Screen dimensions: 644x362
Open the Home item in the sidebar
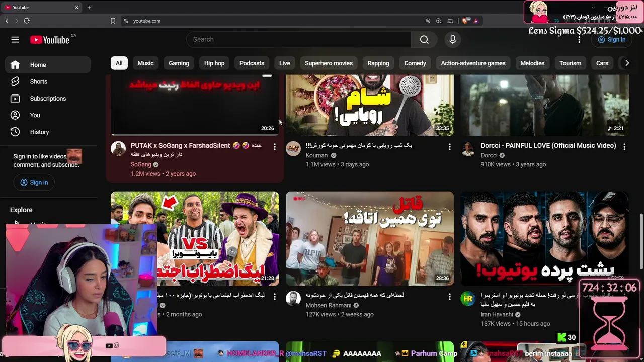coord(48,65)
